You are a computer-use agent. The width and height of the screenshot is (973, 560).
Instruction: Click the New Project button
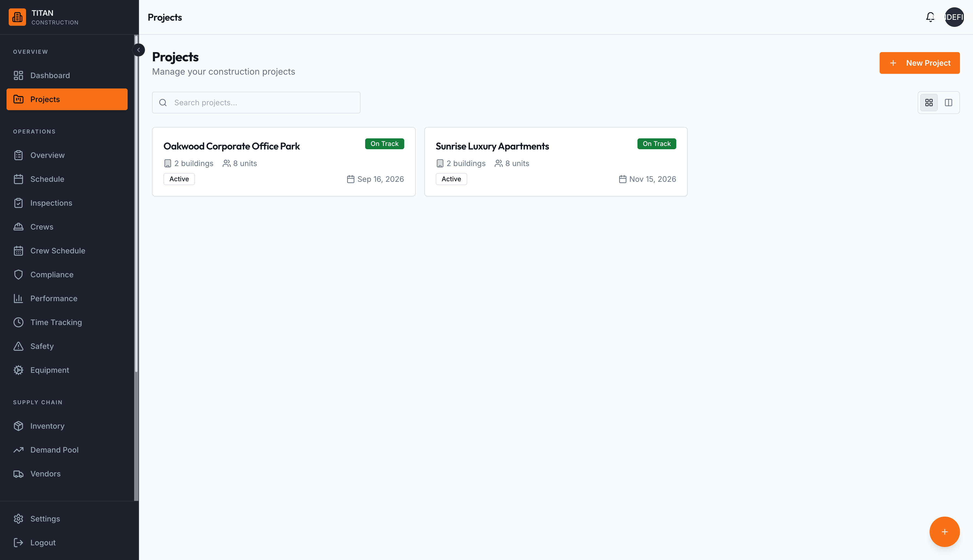point(919,63)
